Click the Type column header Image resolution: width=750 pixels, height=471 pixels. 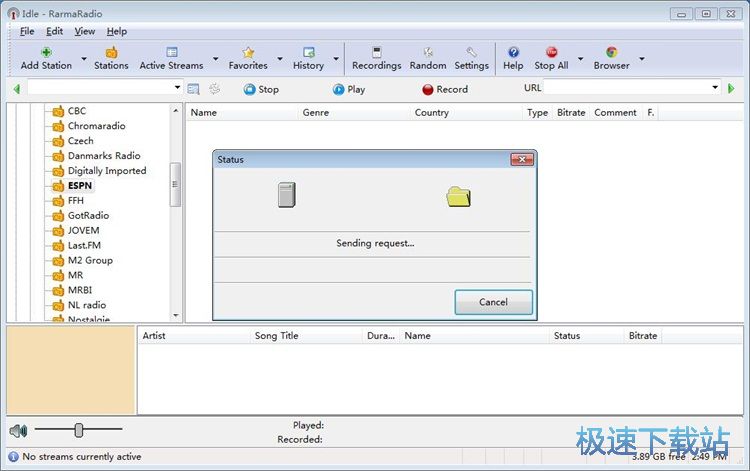point(538,113)
